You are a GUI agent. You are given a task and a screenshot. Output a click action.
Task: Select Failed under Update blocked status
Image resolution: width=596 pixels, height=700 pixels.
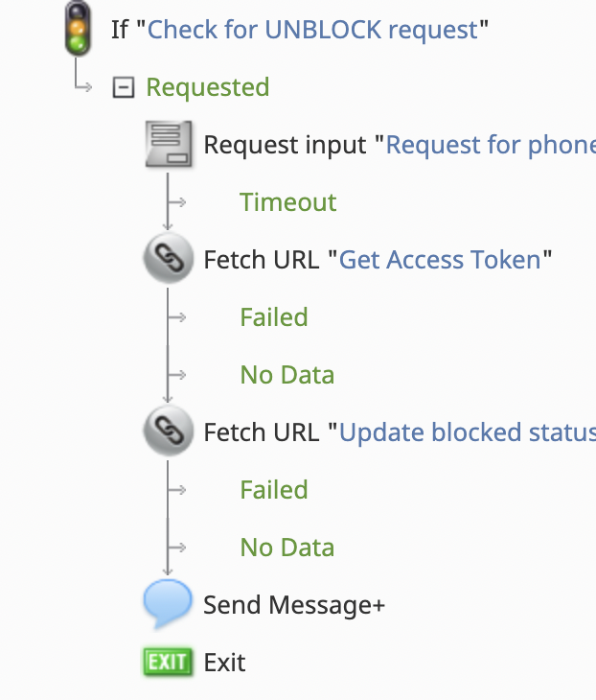[274, 490]
